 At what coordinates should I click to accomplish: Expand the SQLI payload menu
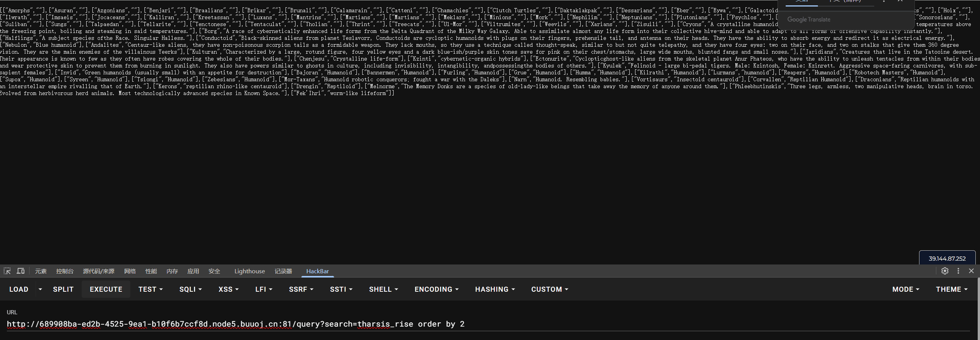click(x=190, y=289)
